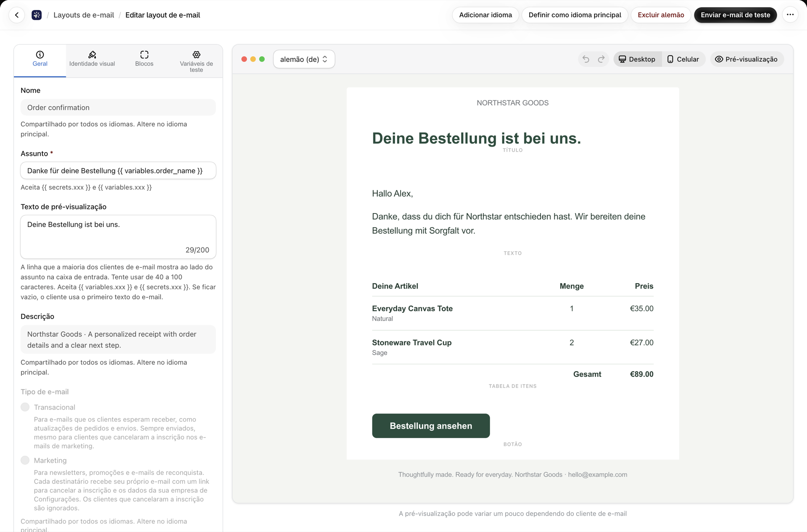Viewport: 807px width, 532px height.
Task: Open Layouts de e-mail breadcrumb link
Action: click(84, 15)
